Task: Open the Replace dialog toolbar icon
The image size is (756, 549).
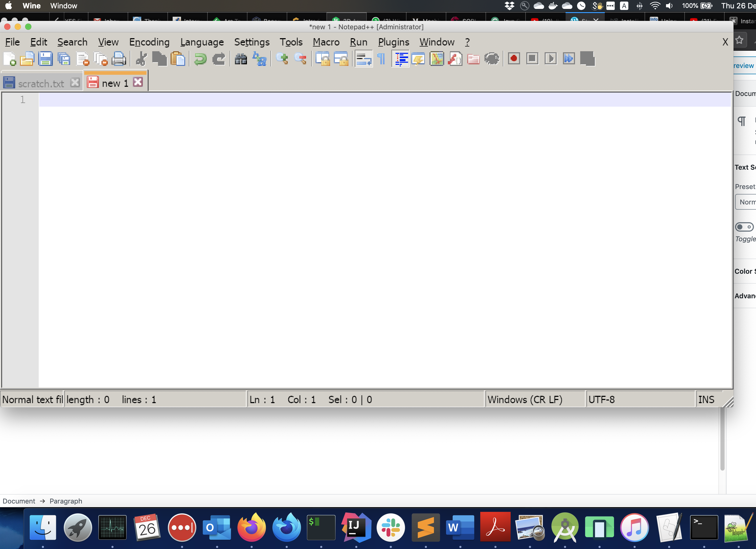Action: click(259, 59)
